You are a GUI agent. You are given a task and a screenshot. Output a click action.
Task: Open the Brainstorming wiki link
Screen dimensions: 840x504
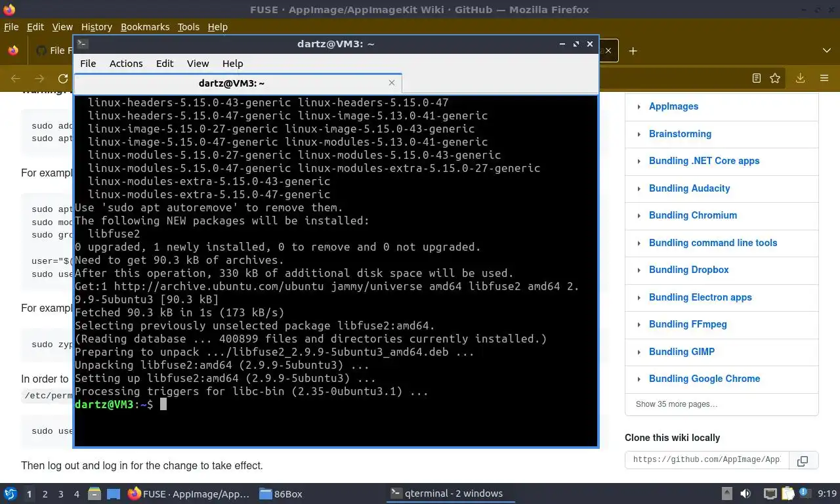(x=680, y=134)
